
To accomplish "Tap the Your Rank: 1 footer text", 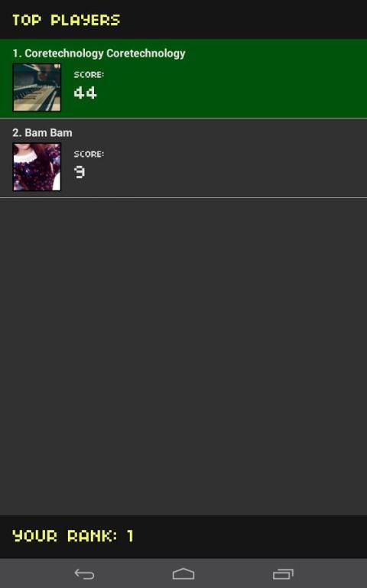I will [73, 536].
